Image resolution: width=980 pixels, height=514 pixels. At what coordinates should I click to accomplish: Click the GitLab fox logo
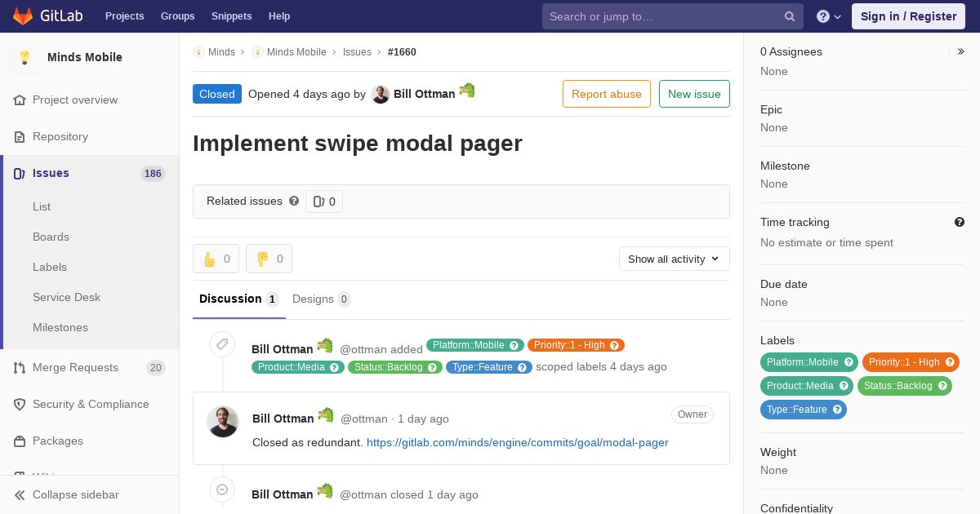23,16
